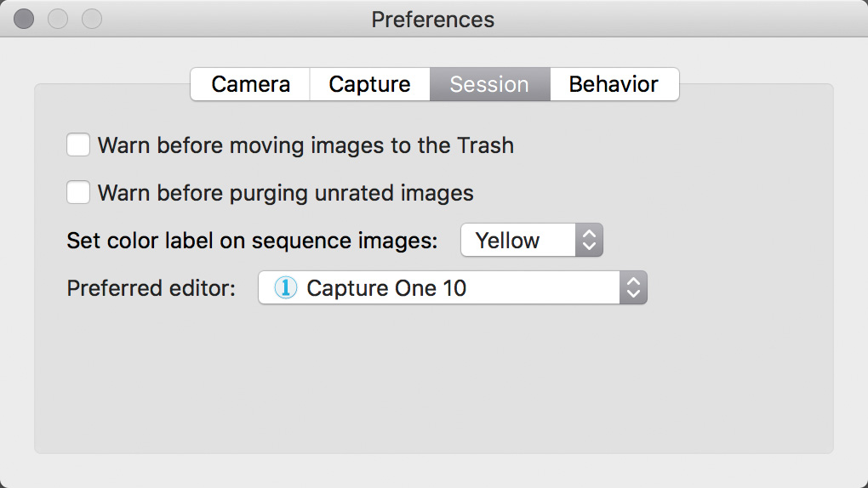Select the Session tab
This screenshot has height=488, width=868.
pos(490,84)
